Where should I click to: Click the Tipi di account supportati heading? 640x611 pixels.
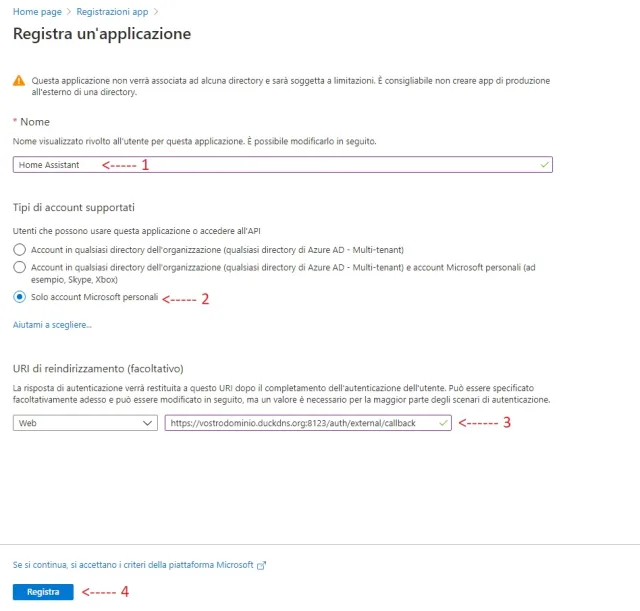(74, 207)
